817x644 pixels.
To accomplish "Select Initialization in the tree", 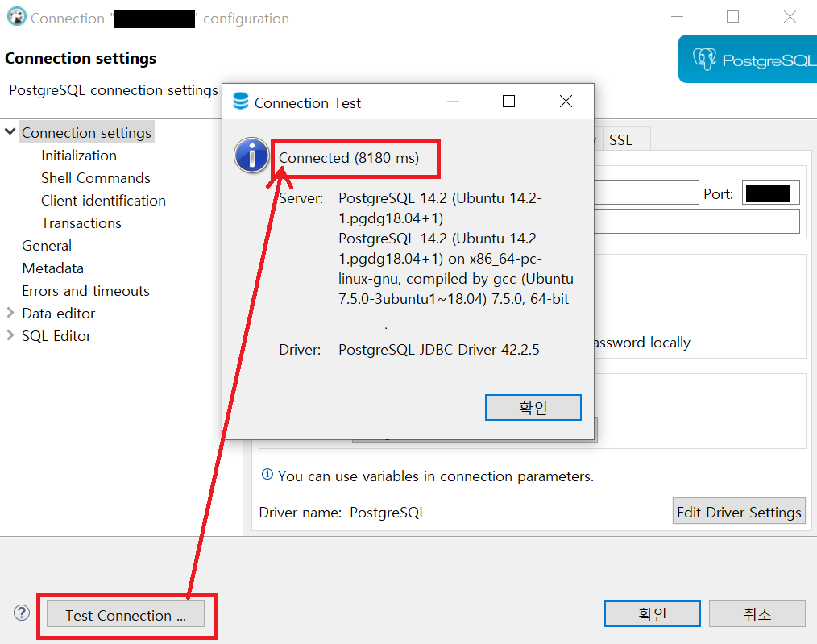I will click(79, 156).
